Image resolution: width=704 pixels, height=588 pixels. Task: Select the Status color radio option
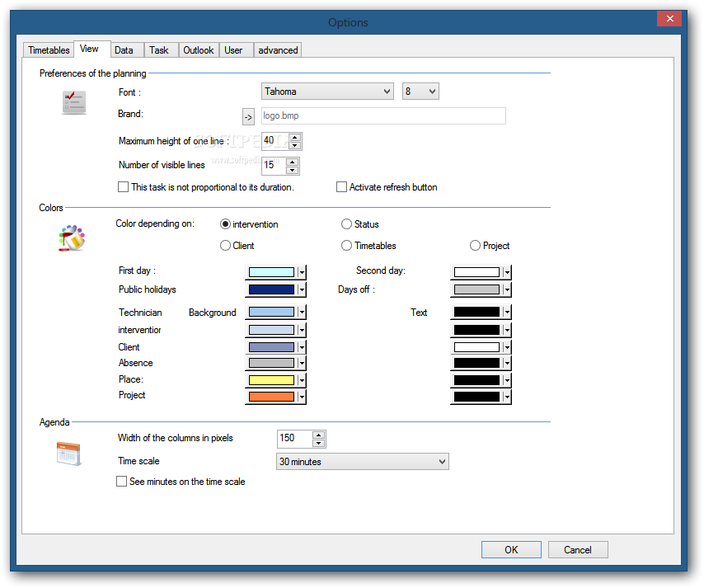click(x=347, y=224)
